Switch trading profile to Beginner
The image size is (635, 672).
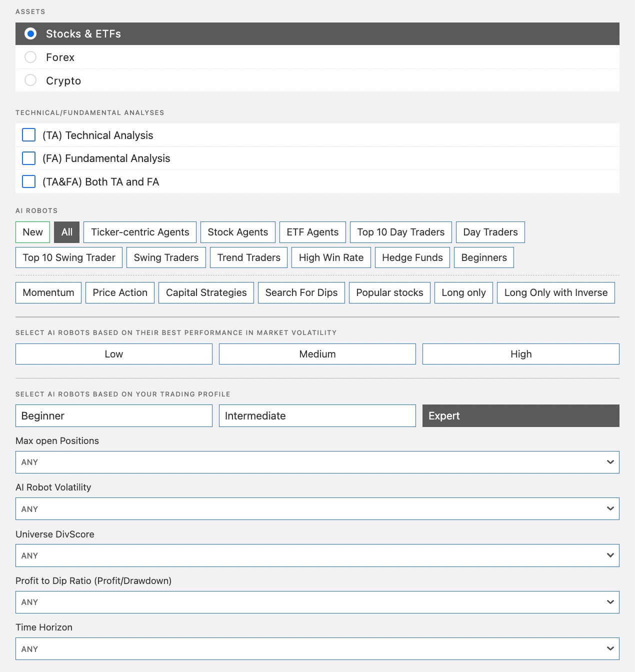113,415
